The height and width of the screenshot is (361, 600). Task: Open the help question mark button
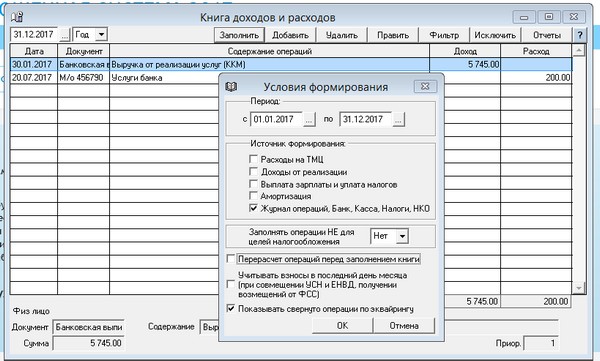coord(580,35)
